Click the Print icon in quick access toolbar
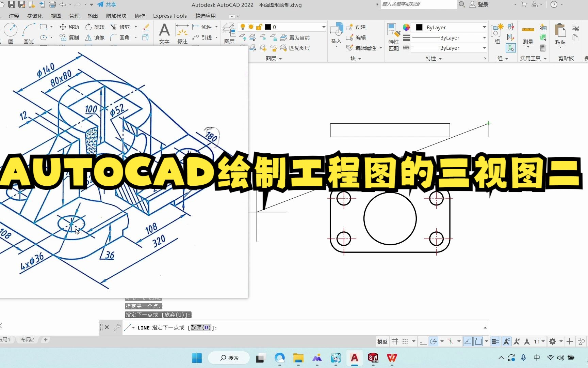 point(52,4)
